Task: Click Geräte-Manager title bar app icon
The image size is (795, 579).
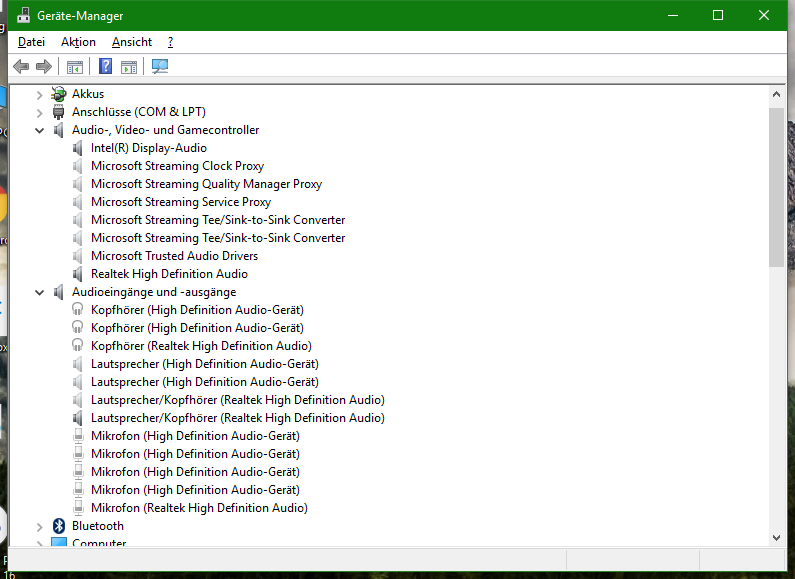Action: pyautogui.click(x=23, y=15)
